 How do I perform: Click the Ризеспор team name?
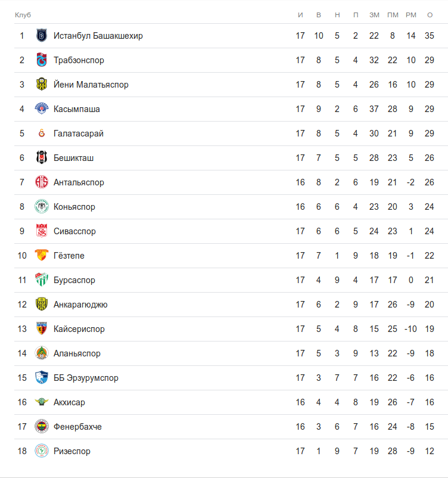[x=72, y=451]
